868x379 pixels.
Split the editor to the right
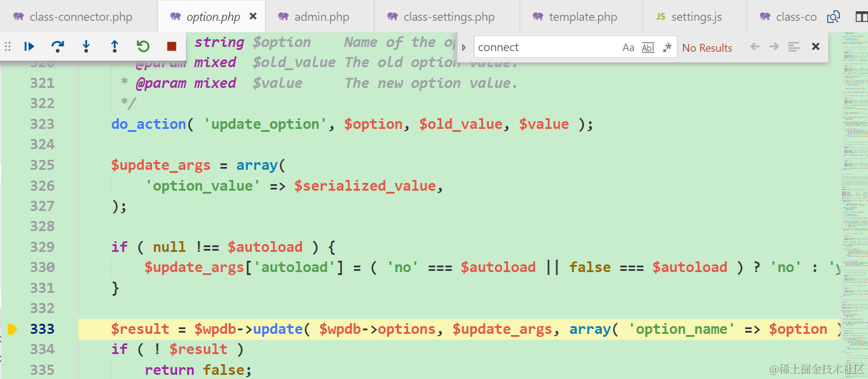(x=861, y=17)
